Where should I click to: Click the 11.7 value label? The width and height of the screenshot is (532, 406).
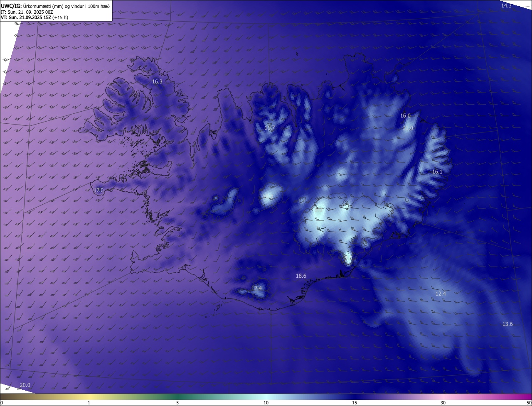pyautogui.click(x=270, y=127)
